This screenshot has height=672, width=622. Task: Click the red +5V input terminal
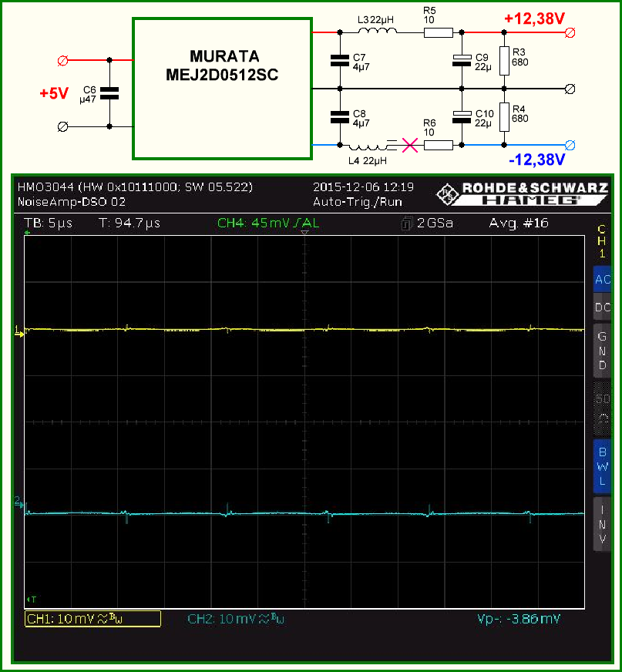62,60
